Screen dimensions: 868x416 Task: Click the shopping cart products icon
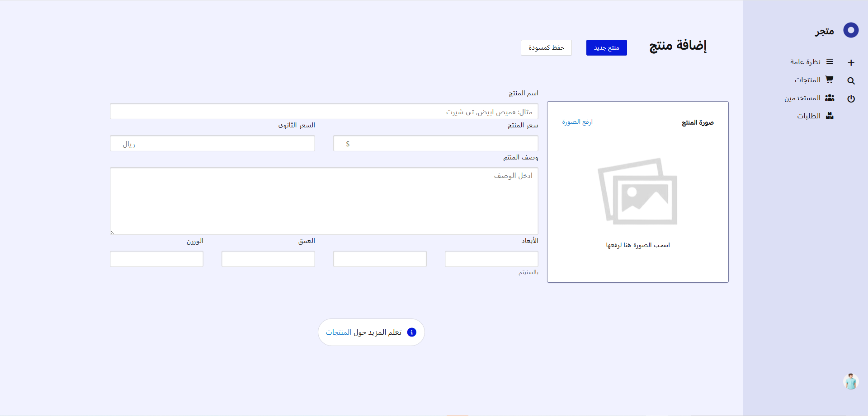(829, 79)
